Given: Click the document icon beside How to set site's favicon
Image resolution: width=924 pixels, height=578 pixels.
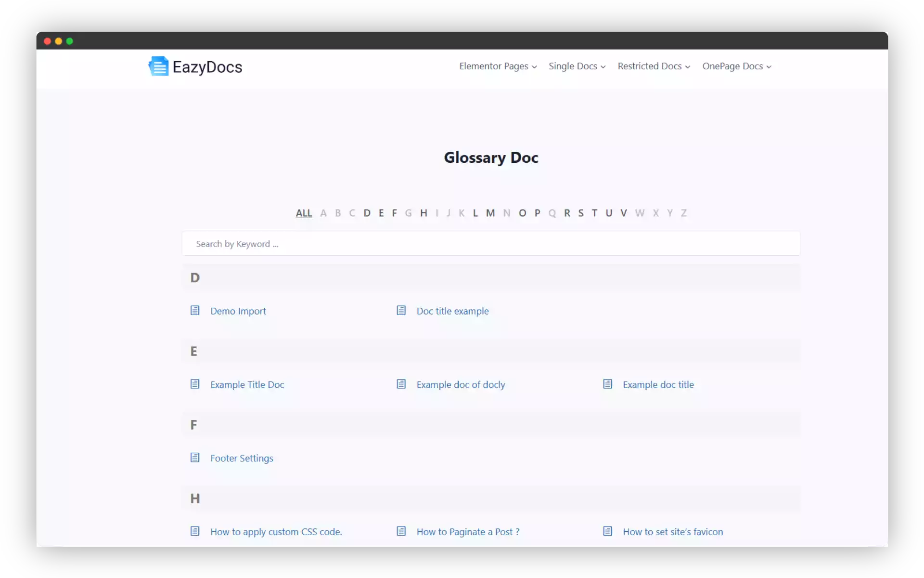Looking at the screenshot, I should click(x=607, y=531).
